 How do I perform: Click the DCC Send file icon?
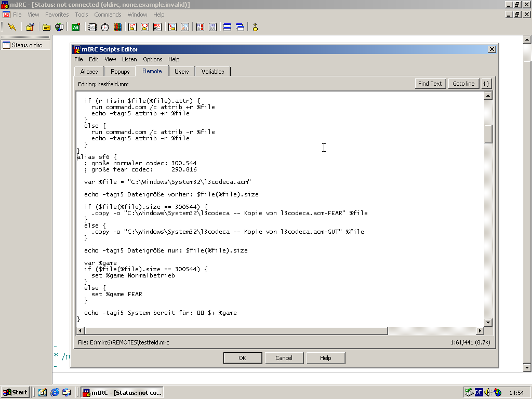point(132,27)
